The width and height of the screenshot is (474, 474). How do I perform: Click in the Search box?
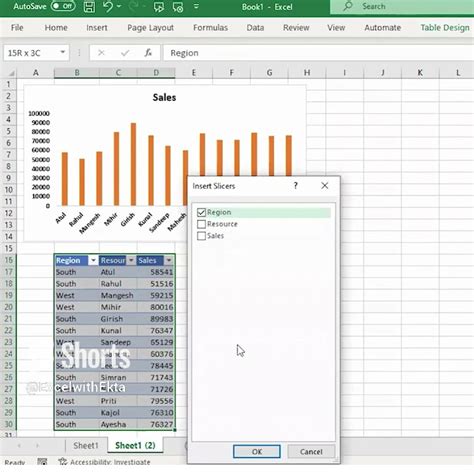pyautogui.click(x=402, y=6)
